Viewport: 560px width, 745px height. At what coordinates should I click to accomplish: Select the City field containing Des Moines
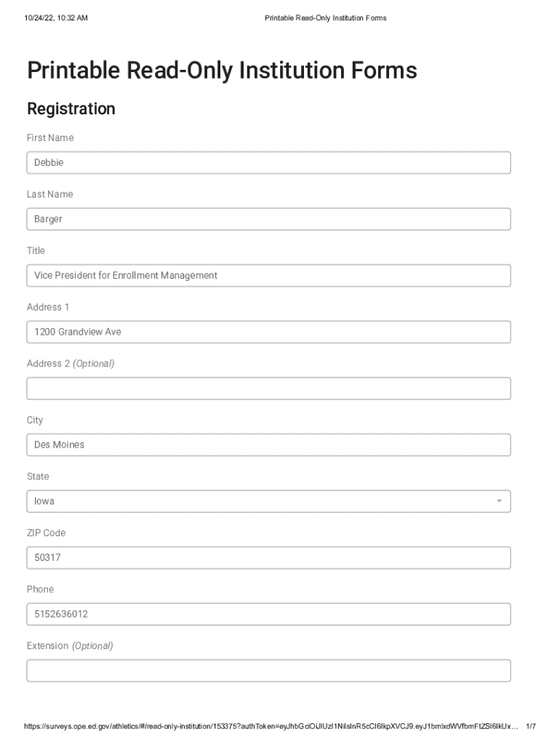click(x=268, y=444)
